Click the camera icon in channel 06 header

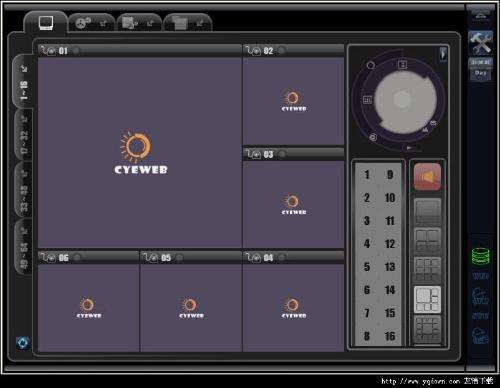(x=49, y=257)
